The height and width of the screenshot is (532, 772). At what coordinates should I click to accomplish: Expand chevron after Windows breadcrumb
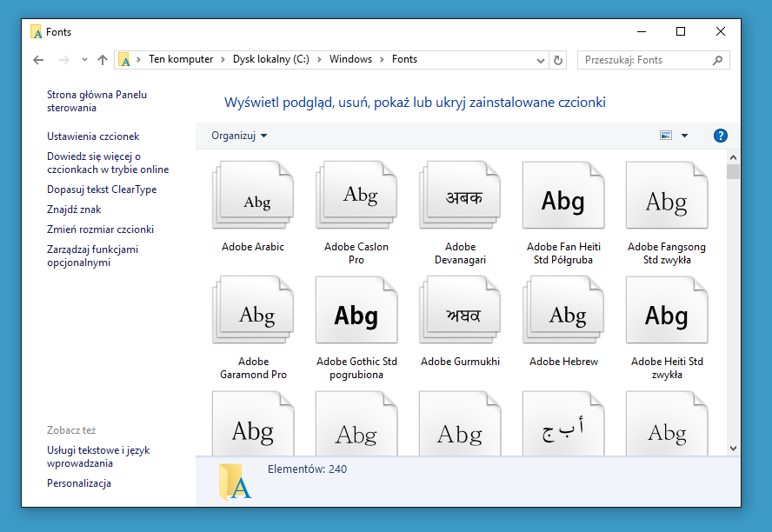point(382,60)
